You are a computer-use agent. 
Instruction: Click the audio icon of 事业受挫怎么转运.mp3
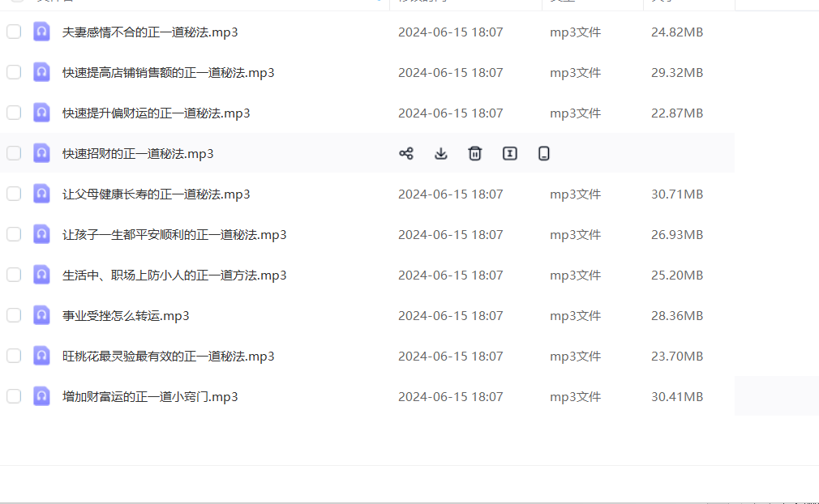pyautogui.click(x=41, y=315)
